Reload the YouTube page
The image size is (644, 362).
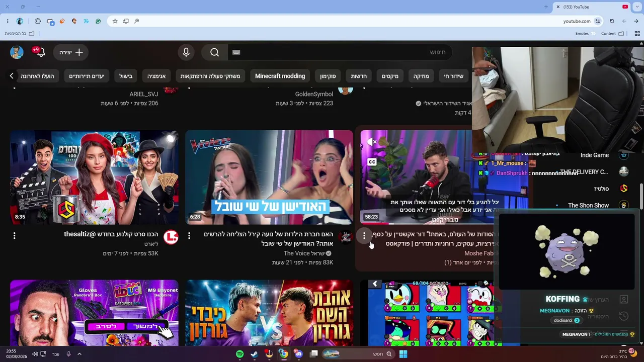point(612,21)
